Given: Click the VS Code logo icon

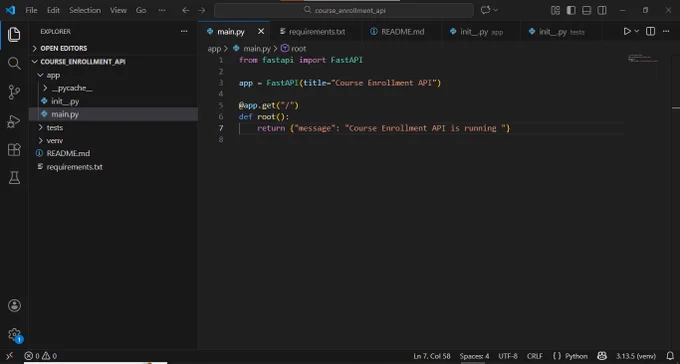Looking at the screenshot, I should pos(10,10).
